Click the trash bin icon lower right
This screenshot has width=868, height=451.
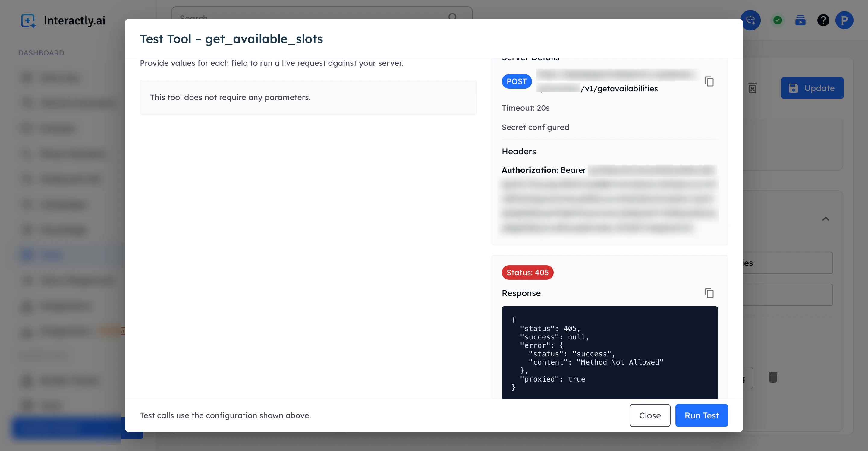(773, 377)
